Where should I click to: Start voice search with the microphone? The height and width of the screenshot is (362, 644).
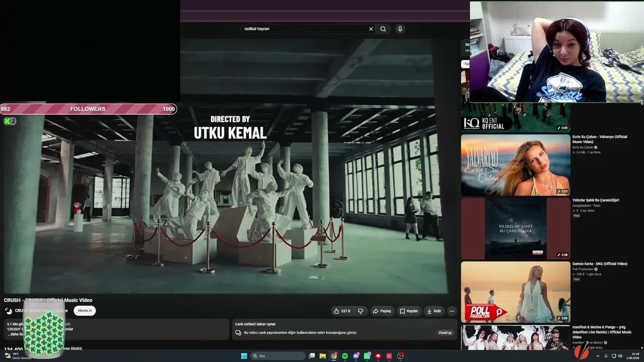pyautogui.click(x=400, y=29)
